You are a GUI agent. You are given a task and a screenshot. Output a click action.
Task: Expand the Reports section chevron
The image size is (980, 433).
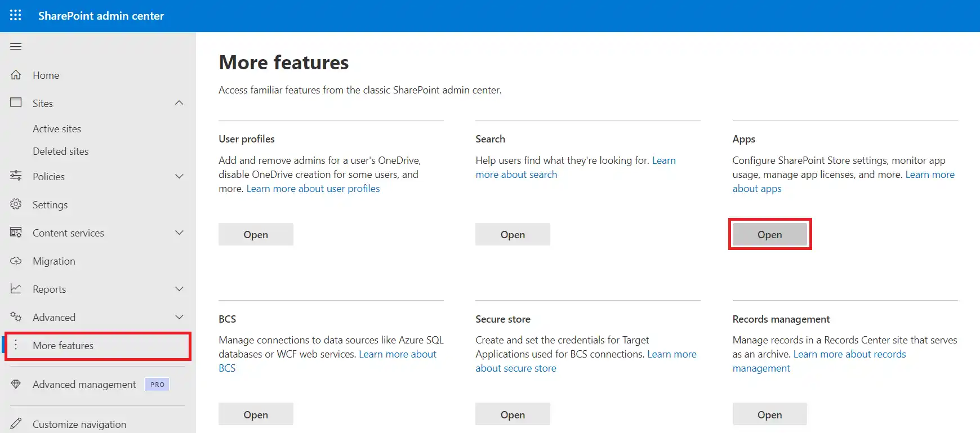click(x=179, y=289)
